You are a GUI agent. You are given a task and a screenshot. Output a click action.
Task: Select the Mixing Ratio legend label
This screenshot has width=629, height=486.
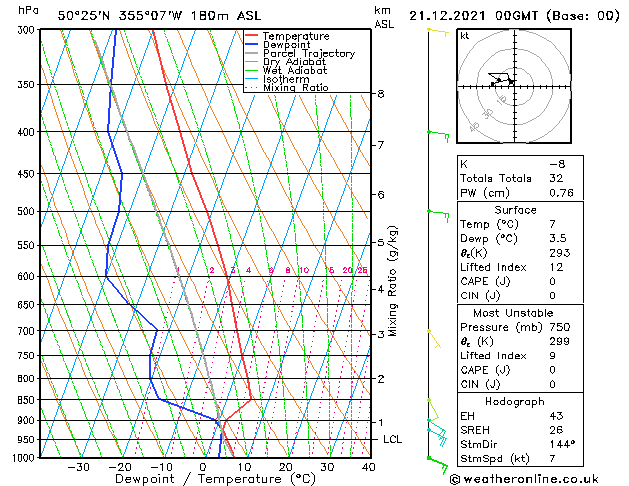click(296, 87)
